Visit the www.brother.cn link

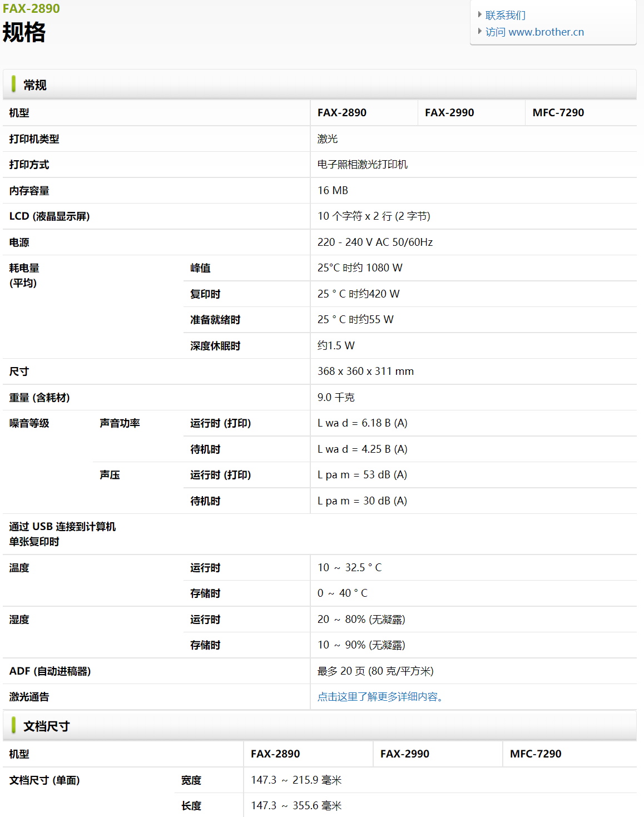[x=534, y=32]
